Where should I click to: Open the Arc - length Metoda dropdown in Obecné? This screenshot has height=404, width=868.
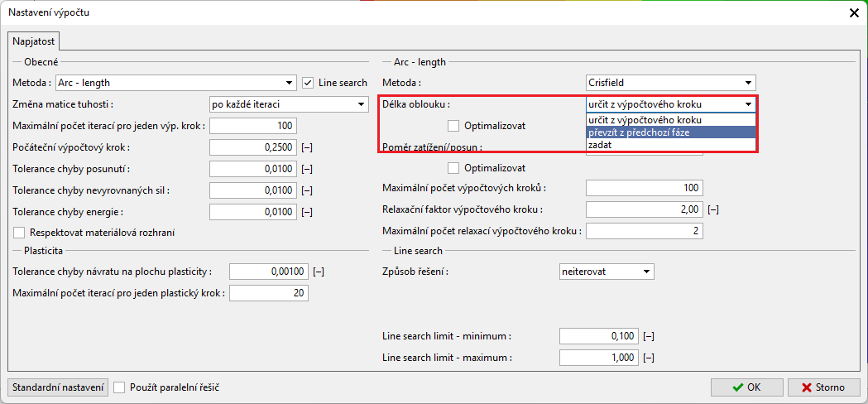point(175,83)
